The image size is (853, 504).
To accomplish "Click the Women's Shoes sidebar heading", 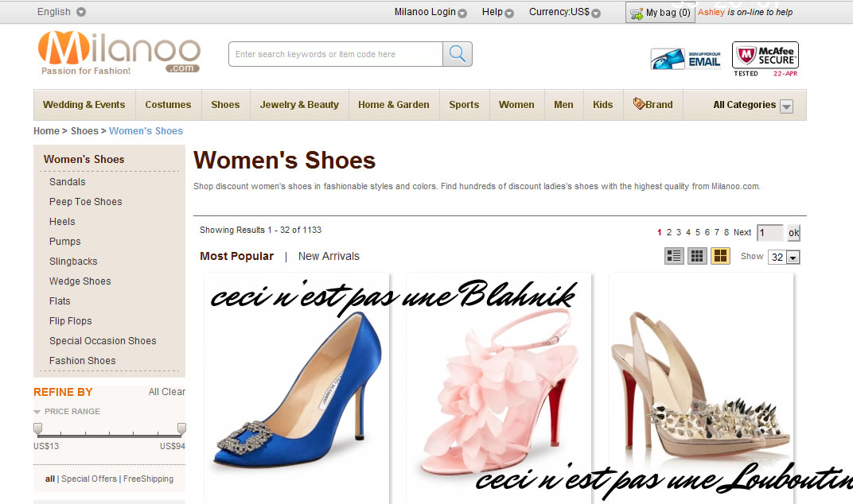I will [84, 159].
